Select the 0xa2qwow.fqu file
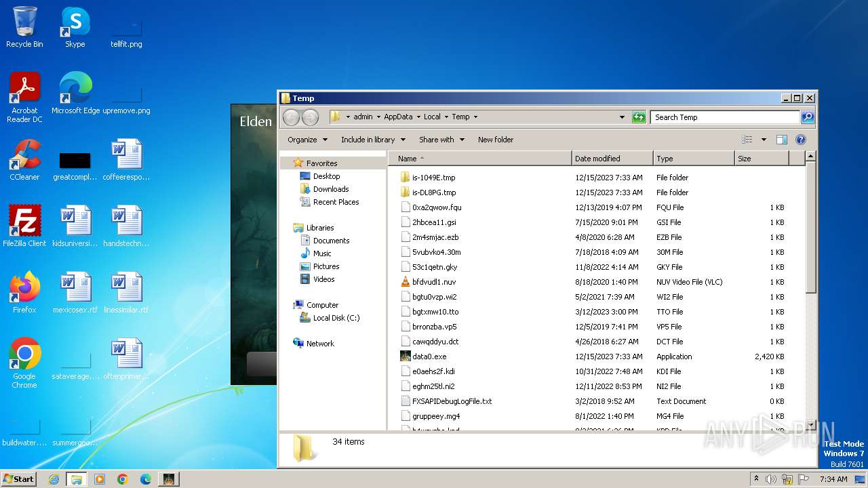 coord(431,207)
